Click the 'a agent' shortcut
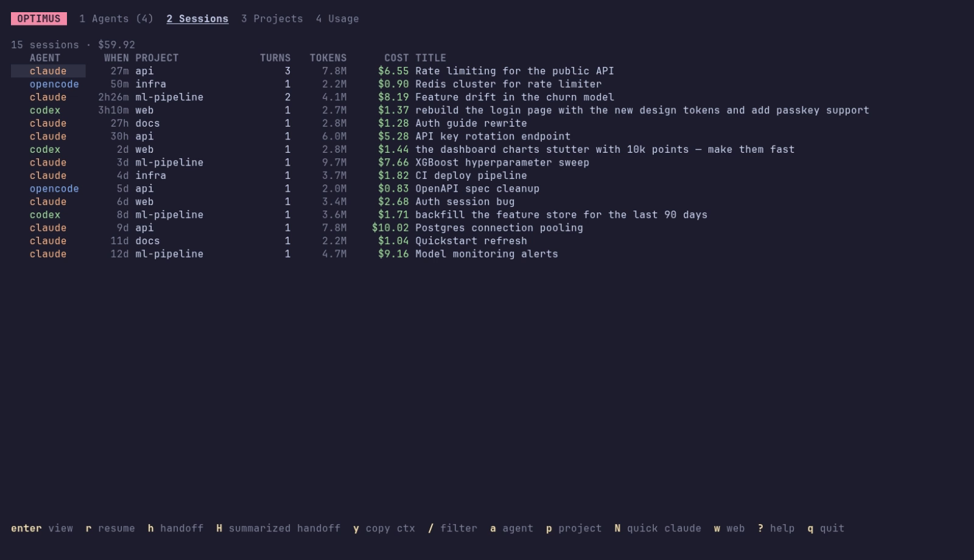The height and width of the screenshot is (560, 974). point(511,528)
